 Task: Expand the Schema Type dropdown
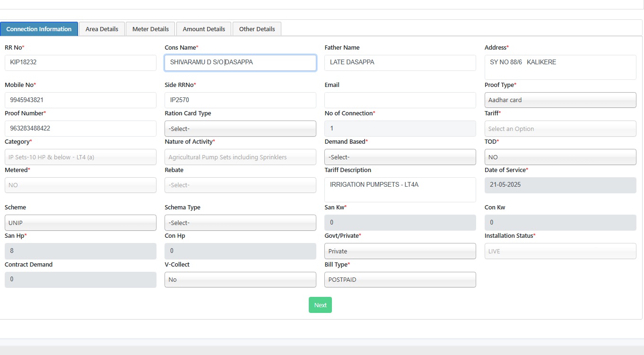coord(240,223)
